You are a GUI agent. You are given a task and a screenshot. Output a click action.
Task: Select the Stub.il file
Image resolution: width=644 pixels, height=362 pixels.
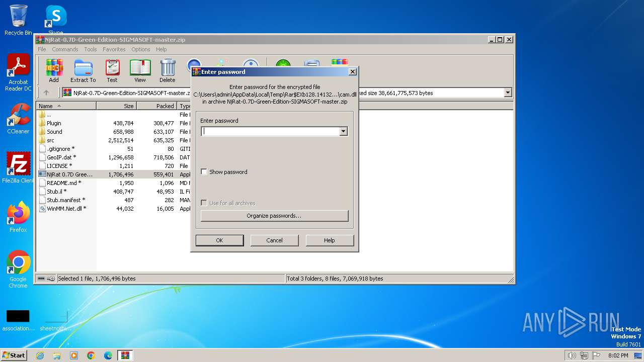(56, 192)
